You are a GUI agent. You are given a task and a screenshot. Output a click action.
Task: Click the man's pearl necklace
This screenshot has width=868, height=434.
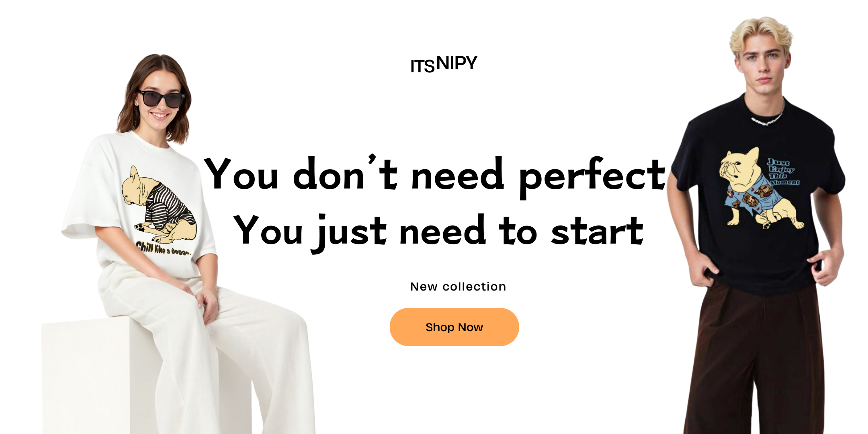coord(767,118)
